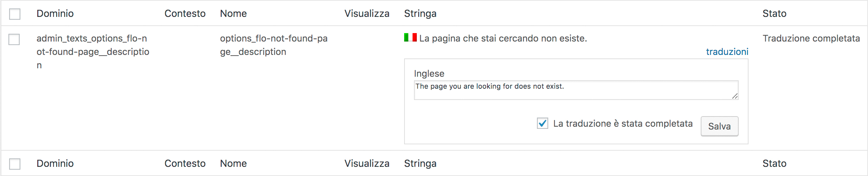Viewport: 868px width, 176px height.
Task: Click the Salva button
Action: pyautogui.click(x=719, y=126)
